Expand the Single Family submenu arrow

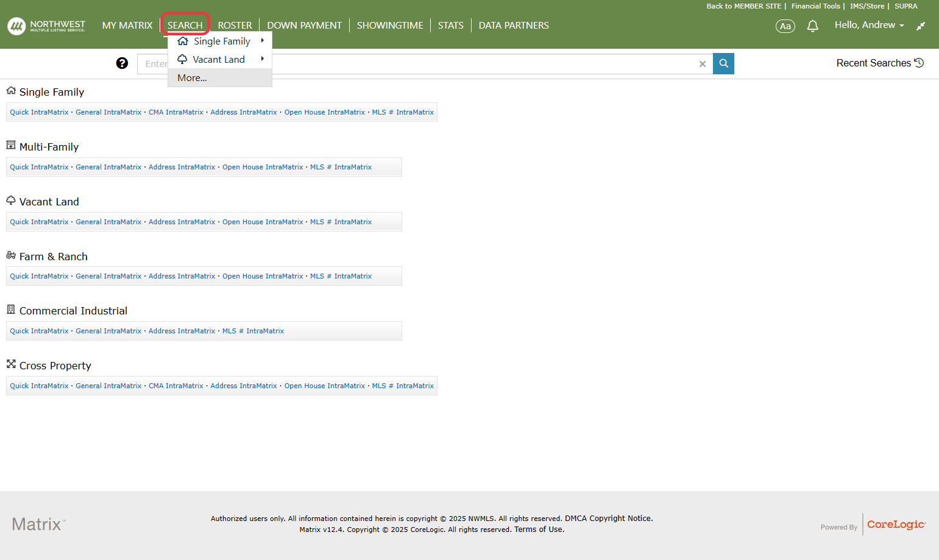click(262, 41)
